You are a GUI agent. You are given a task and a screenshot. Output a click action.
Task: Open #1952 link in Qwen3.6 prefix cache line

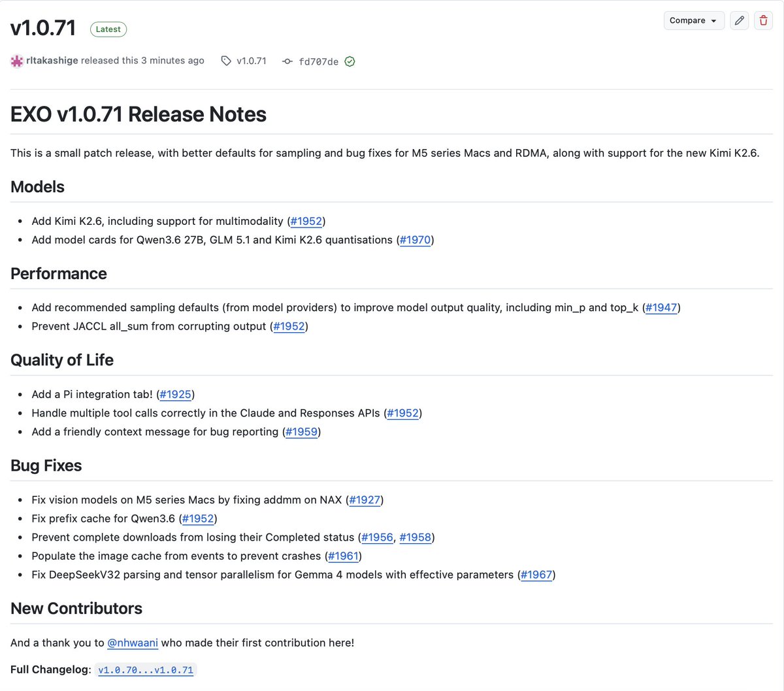click(198, 518)
